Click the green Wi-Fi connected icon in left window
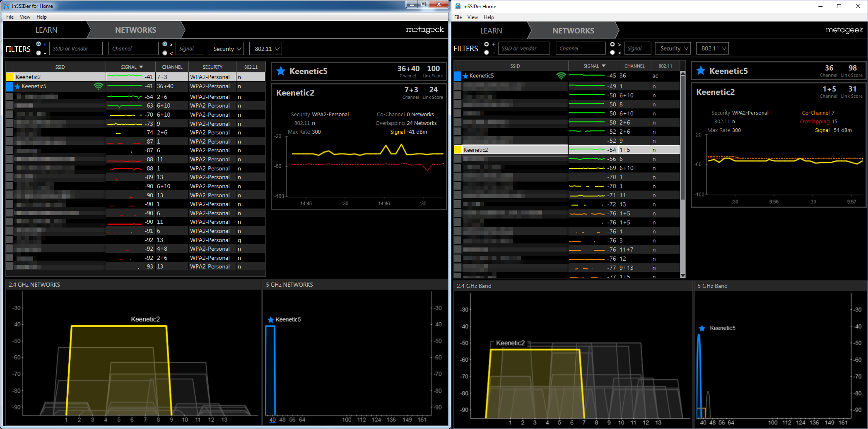This screenshot has width=868, height=429. point(98,86)
